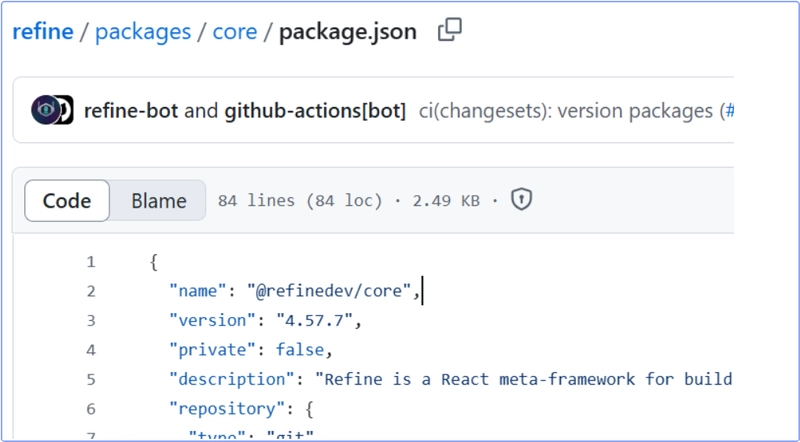Click the "repository" key

228,409
